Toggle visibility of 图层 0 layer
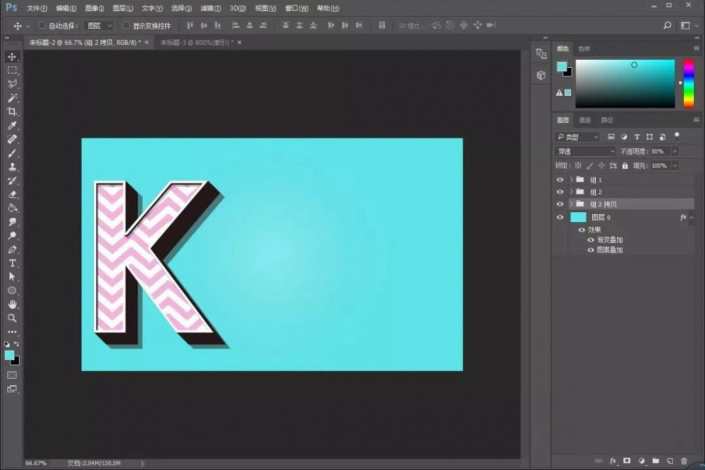705x470 pixels. (560, 217)
